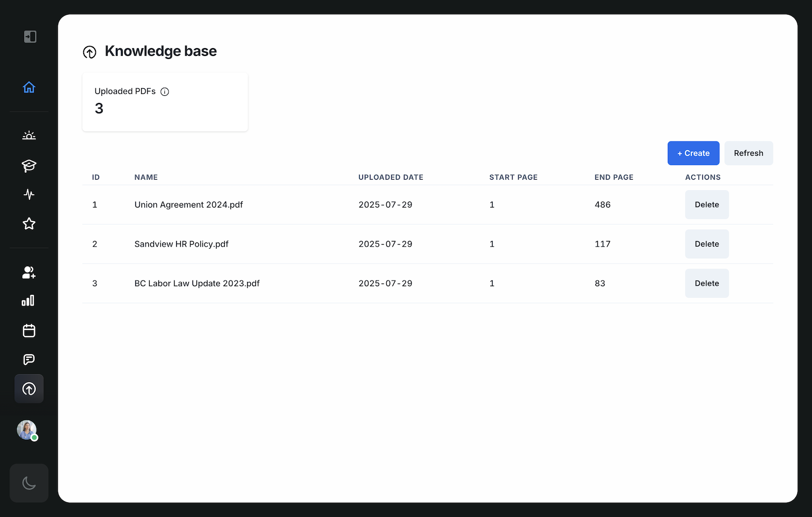
Task: Delete Sandview HR Policy.pdf
Action: [706, 244]
